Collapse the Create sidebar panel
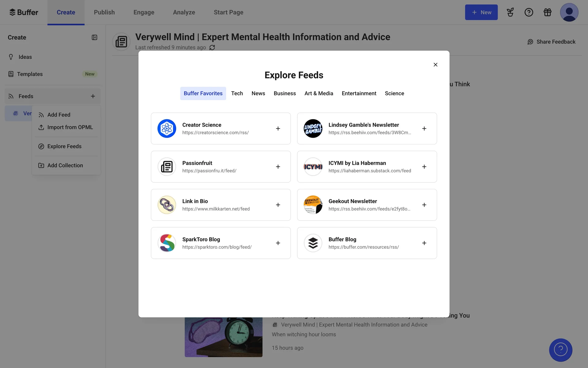Screen dimensions: 588x368 (x=94, y=37)
